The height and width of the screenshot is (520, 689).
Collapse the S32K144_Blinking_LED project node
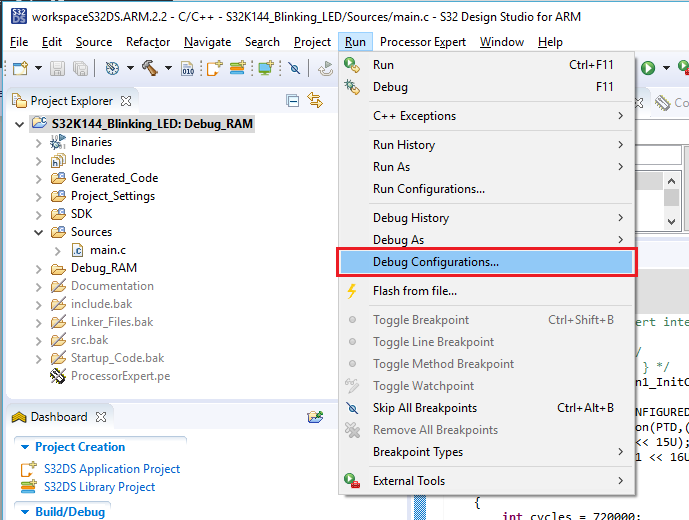click(x=19, y=124)
